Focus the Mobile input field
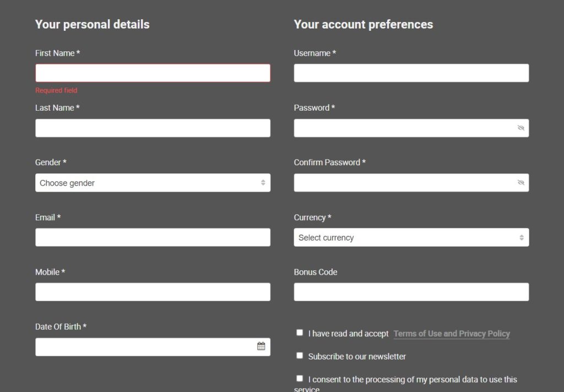564x392 pixels. point(153,292)
